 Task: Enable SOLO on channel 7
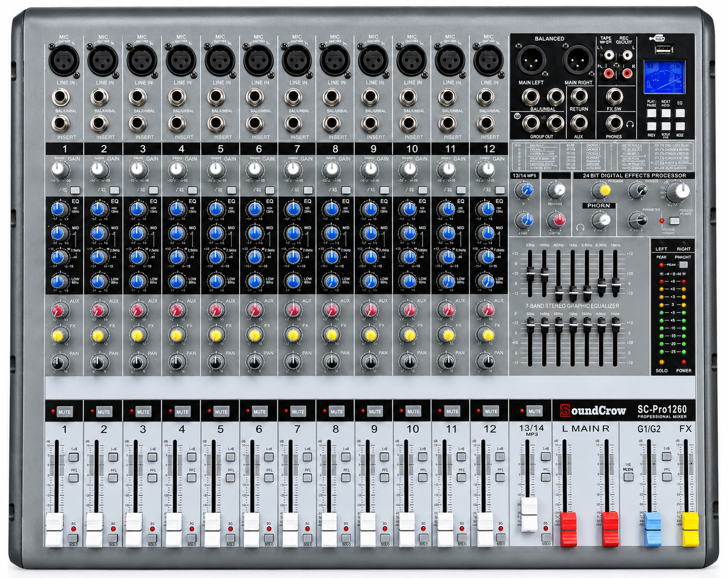(x=307, y=538)
